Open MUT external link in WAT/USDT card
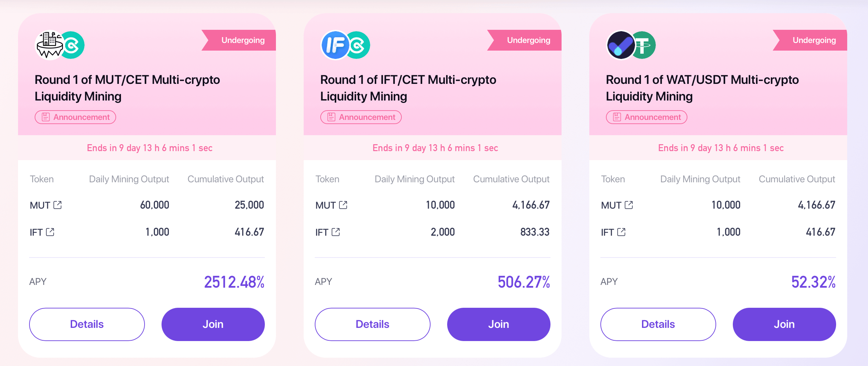This screenshot has height=366, width=868. 629,205
